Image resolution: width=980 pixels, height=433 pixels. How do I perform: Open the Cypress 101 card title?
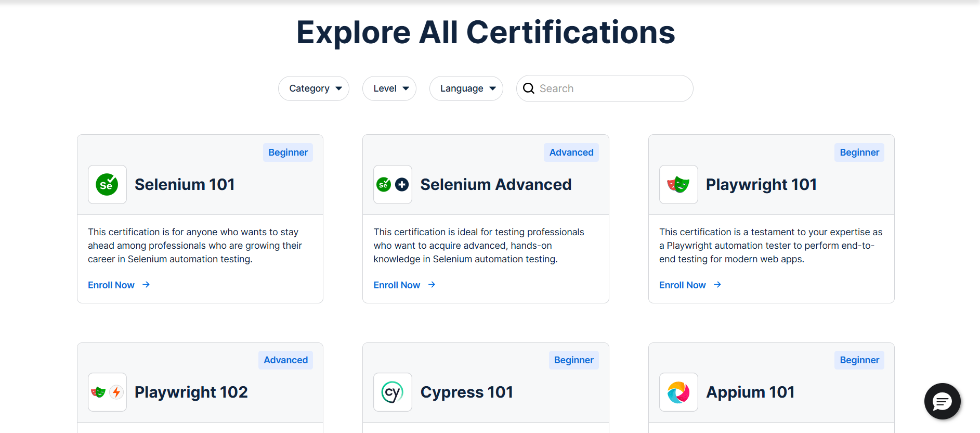pos(467,392)
